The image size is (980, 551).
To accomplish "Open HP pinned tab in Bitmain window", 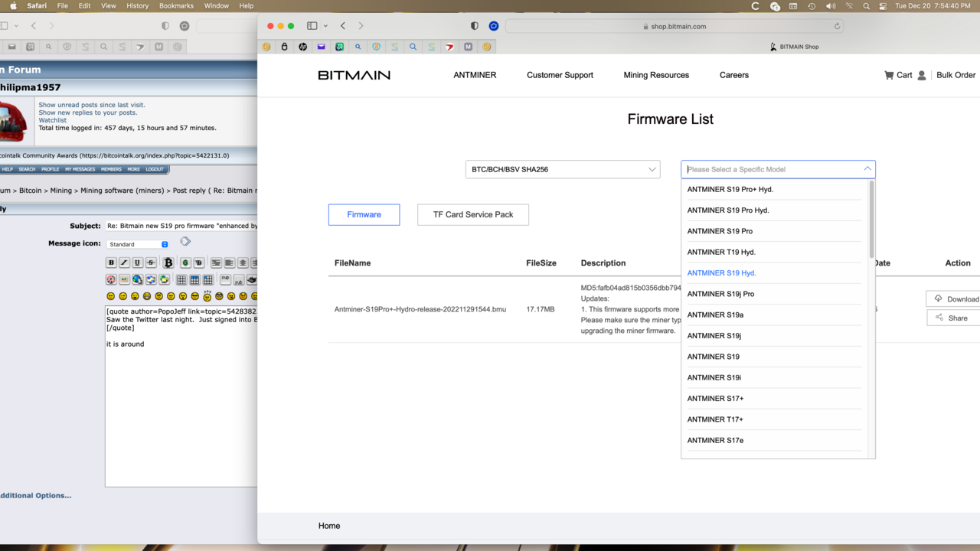I will coord(302,47).
